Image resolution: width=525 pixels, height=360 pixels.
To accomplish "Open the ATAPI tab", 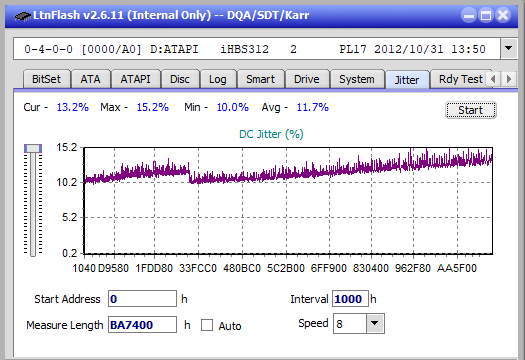I will coord(135,79).
